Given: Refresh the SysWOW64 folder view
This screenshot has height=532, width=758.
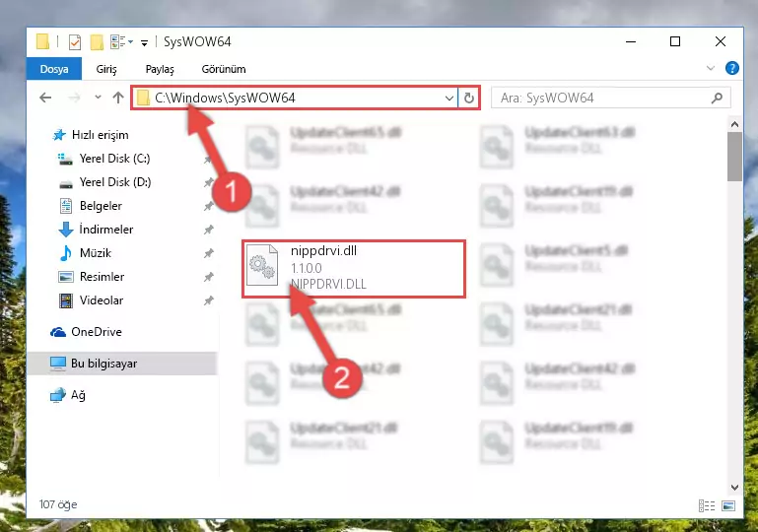Looking at the screenshot, I should click(469, 99).
